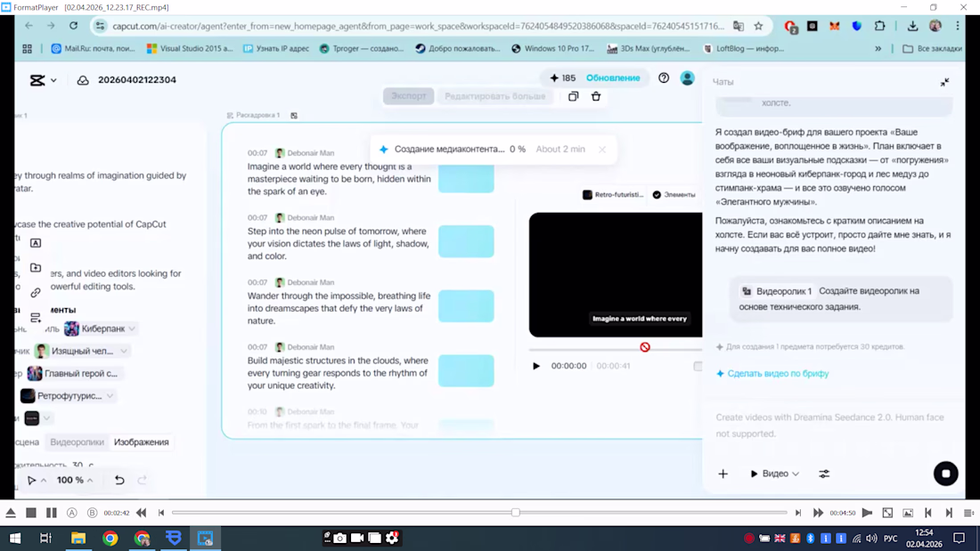Click the add scene list icon
The image size is (980, 551).
click(x=36, y=318)
